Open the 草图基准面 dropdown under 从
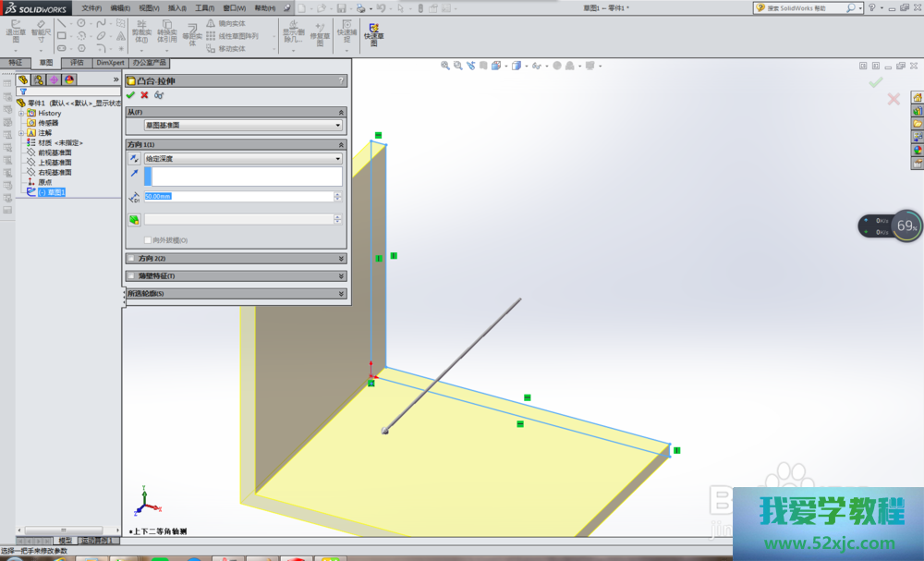The width and height of the screenshot is (924, 561). pos(243,126)
